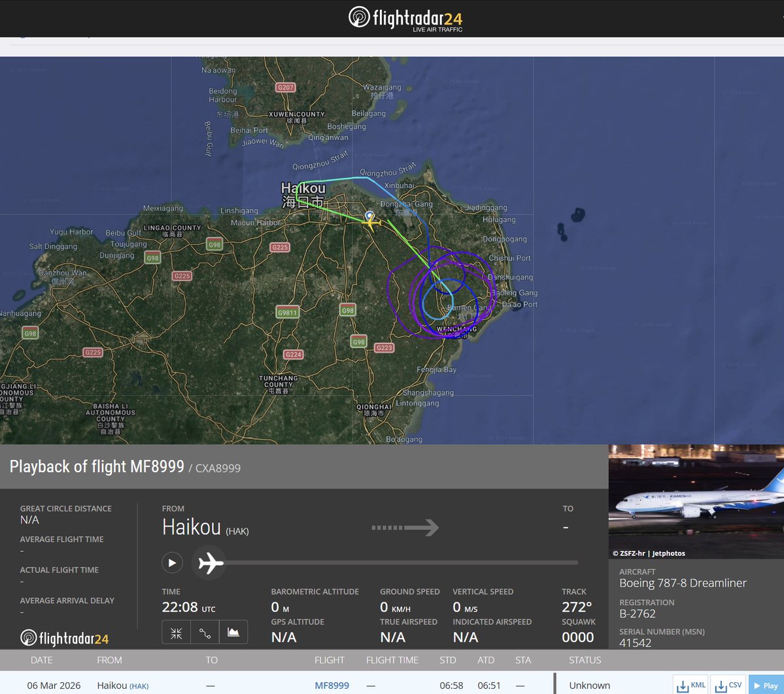
Task: Download CSV file for MF8999
Action: [728, 685]
